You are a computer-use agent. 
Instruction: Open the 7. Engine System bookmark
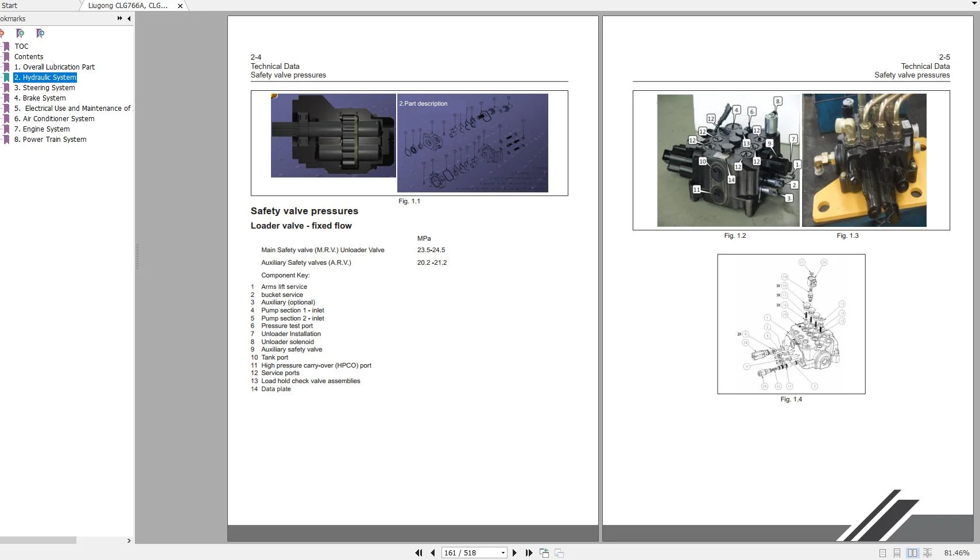42,129
